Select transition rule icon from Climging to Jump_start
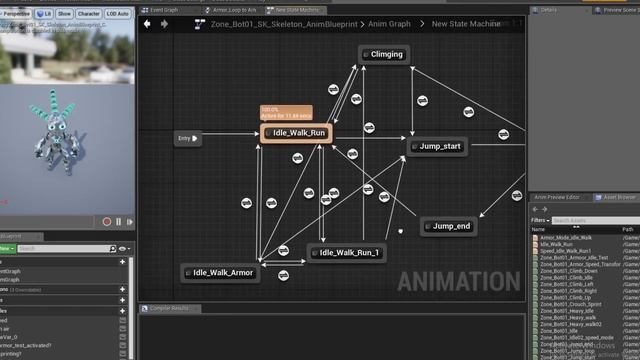This screenshot has height=360, width=640. click(x=422, y=100)
